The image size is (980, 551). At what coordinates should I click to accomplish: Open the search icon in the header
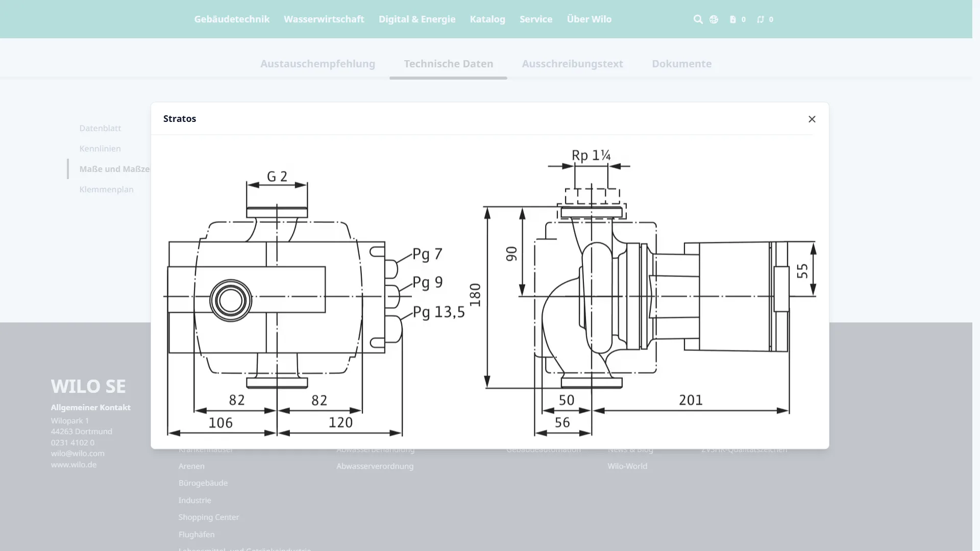[x=698, y=19]
